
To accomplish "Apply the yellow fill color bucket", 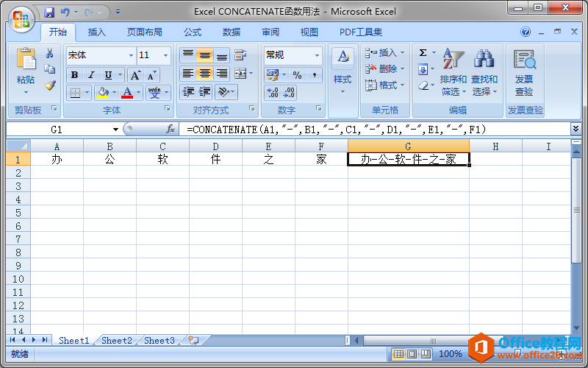I will pos(102,92).
